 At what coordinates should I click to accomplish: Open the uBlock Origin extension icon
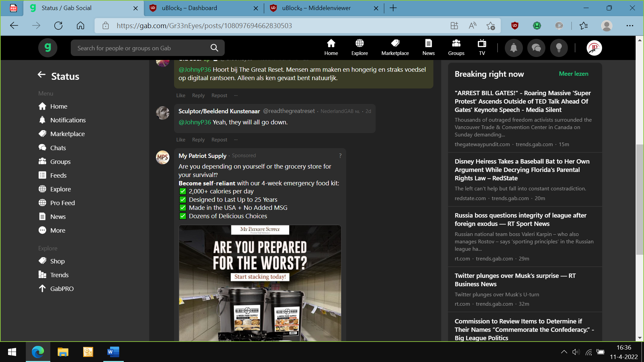point(515,25)
